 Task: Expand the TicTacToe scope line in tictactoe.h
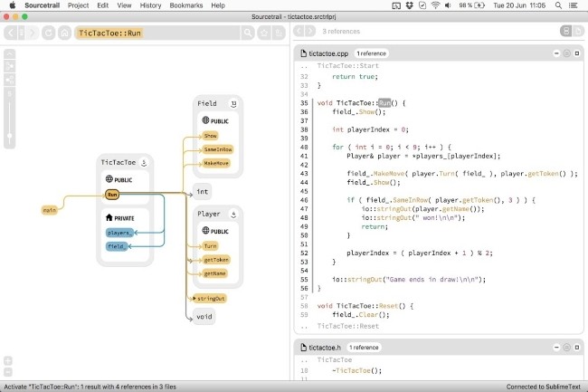pyautogui.click(x=335, y=359)
